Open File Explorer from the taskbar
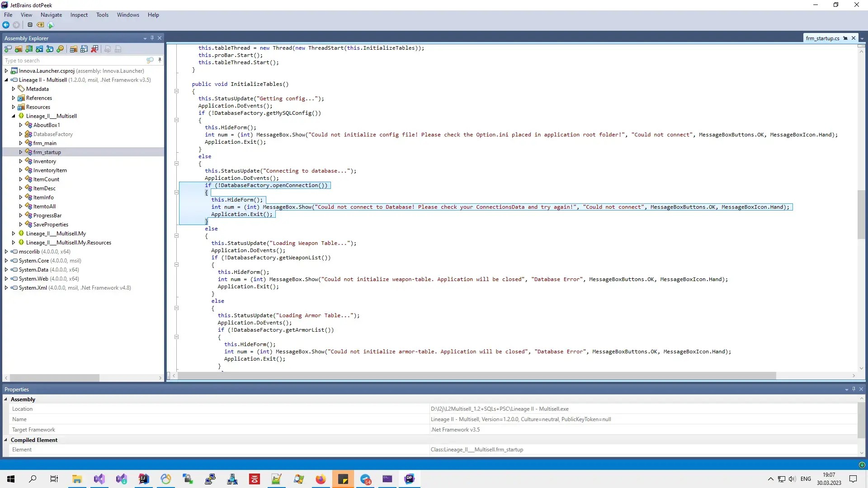Screen dimensions: 868x488 77,479
